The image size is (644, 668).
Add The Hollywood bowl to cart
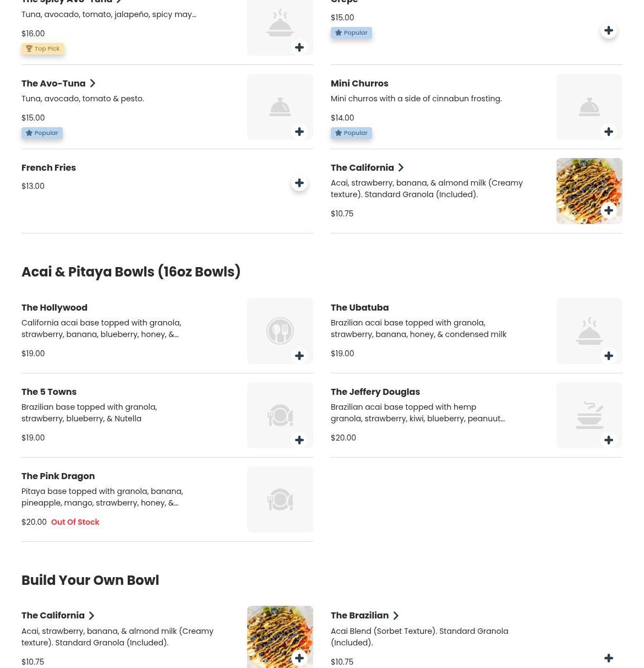coord(299,356)
